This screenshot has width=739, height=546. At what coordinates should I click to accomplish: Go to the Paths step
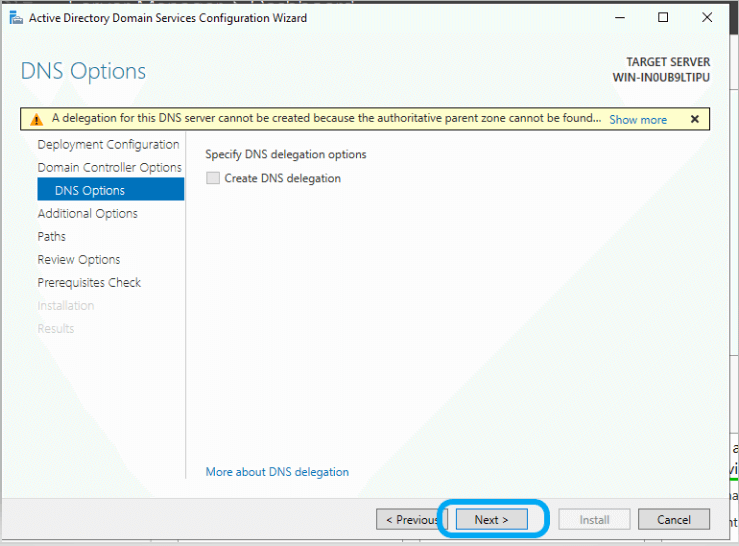pos(51,236)
